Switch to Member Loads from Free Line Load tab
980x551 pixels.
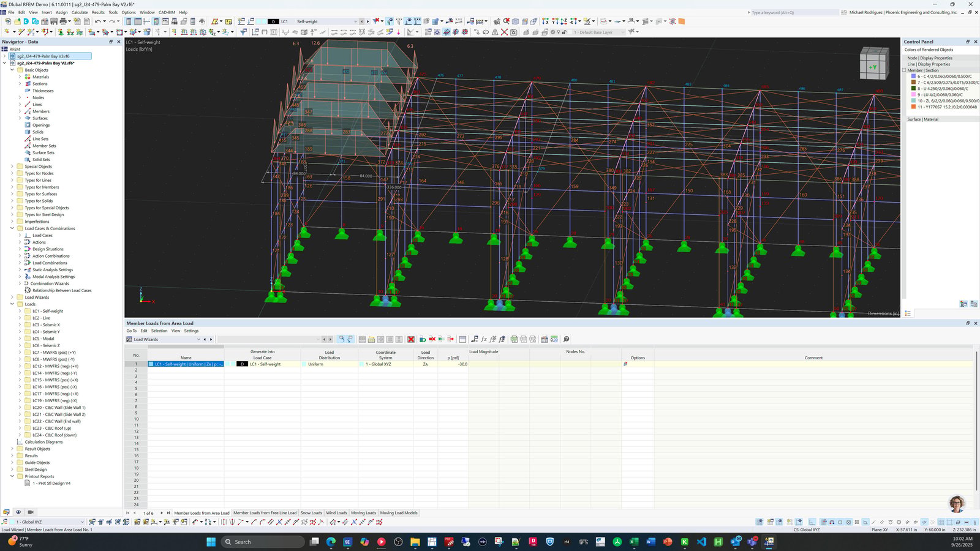pos(265,513)
